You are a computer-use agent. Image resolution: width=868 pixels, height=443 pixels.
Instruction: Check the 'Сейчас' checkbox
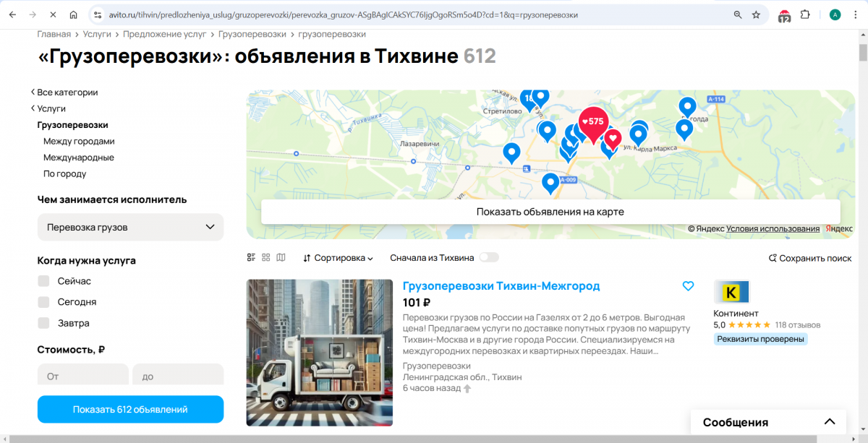[x=44, y=281]
